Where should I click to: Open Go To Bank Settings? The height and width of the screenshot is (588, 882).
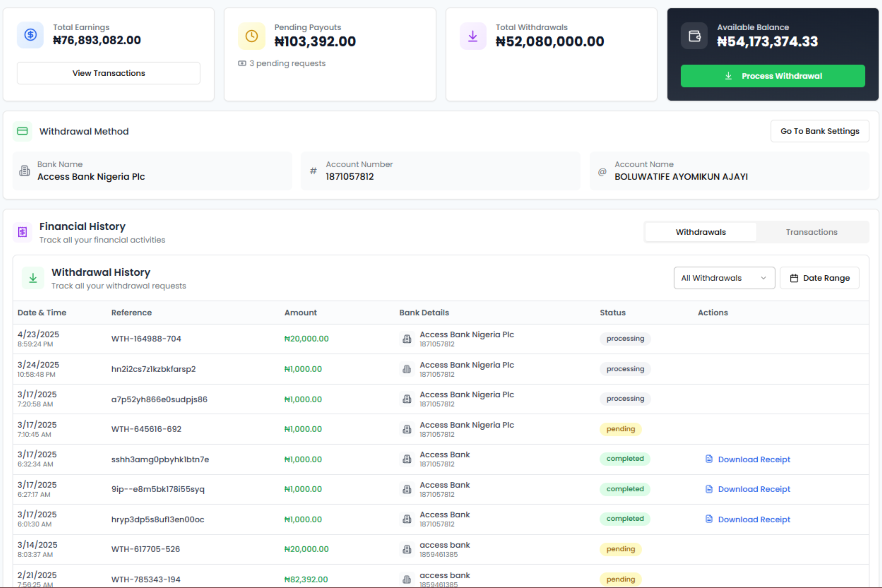pos(820,131)
